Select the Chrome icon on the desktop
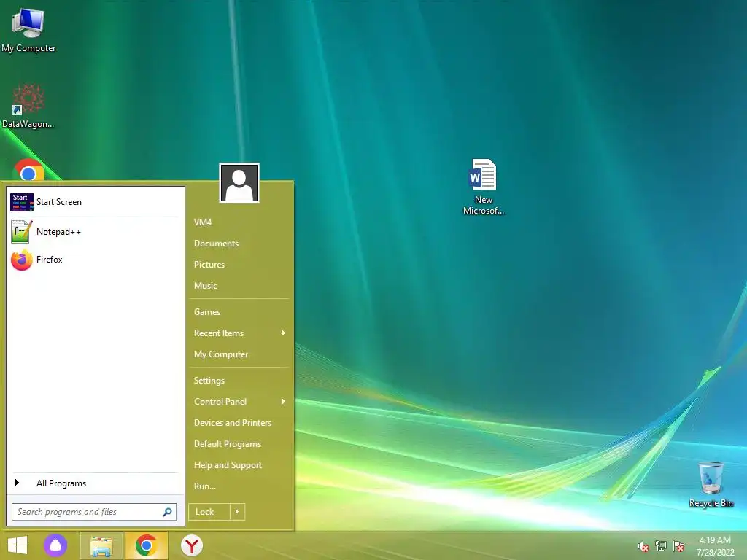 coord(28,171)
